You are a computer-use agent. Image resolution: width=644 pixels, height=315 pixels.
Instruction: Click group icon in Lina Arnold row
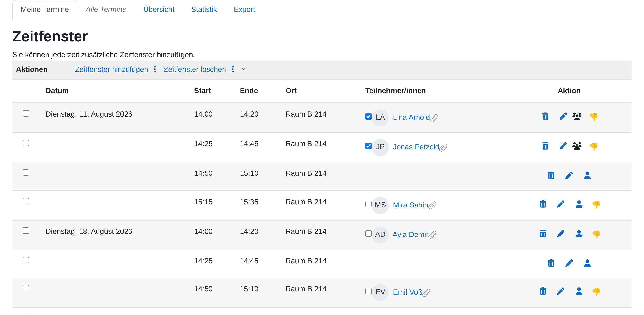point(577,116)
